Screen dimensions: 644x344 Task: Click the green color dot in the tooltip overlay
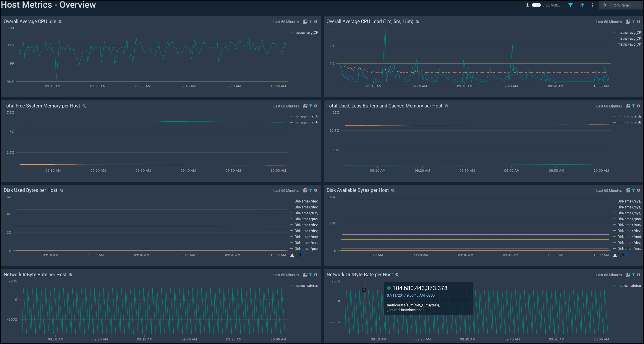pos(388,288)
